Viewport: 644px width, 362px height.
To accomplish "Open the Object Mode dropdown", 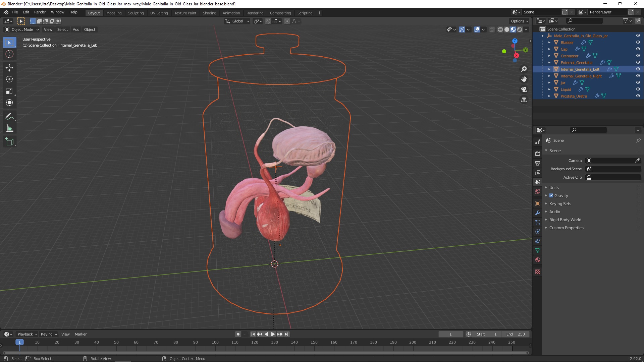I will [22, 29].
